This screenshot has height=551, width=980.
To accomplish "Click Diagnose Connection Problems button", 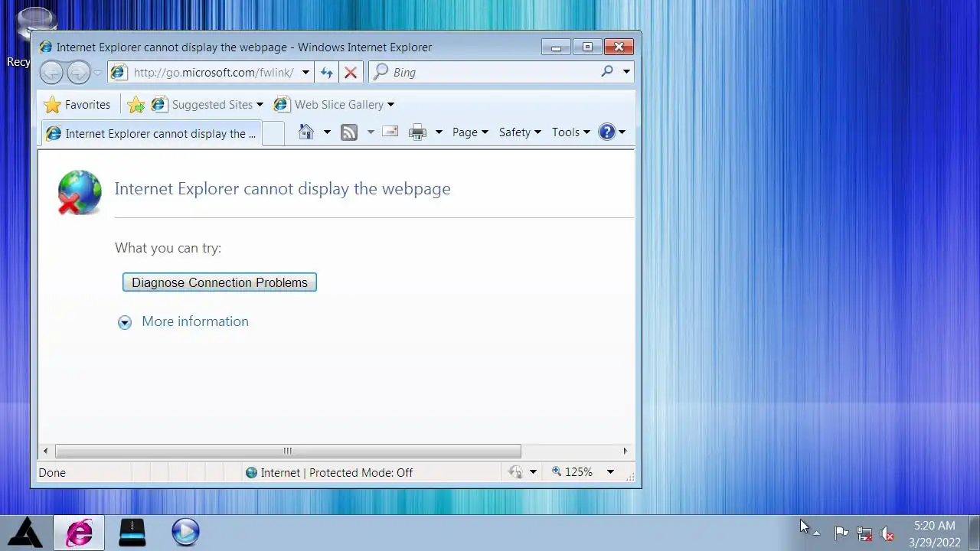I will [x=220, y=282].
